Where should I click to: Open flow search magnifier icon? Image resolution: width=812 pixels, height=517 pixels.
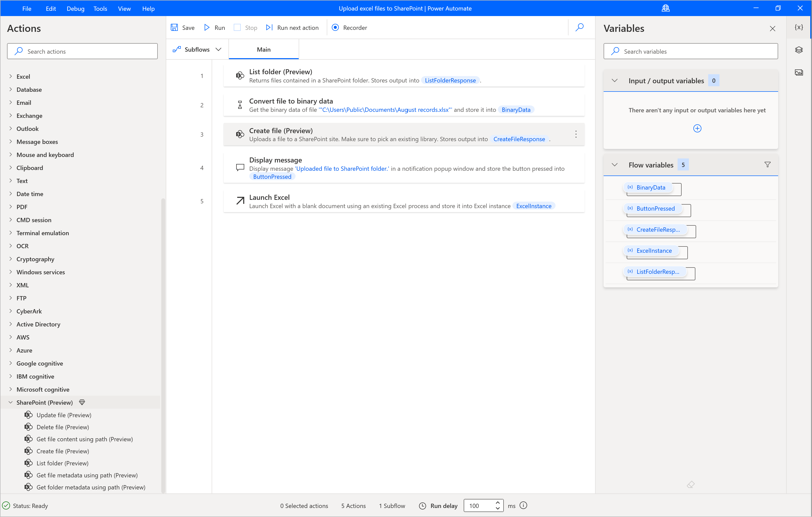point(579,27)
